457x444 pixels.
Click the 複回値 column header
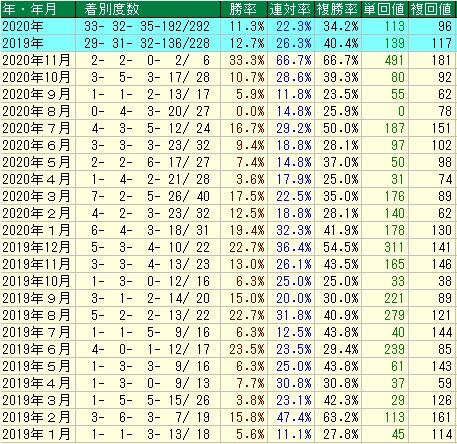click(x=432, y=9)
